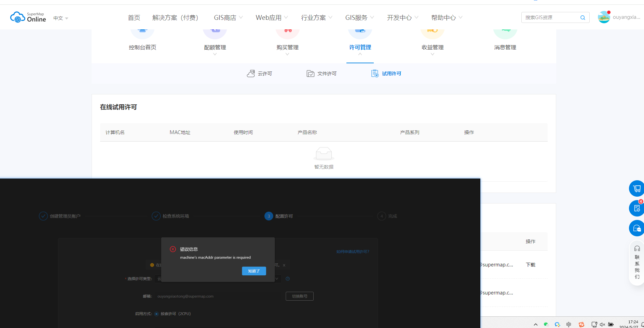This screenshot has height=328, width=644.
Task: Open the 购买管理 console tab
Action: (287, 47)
